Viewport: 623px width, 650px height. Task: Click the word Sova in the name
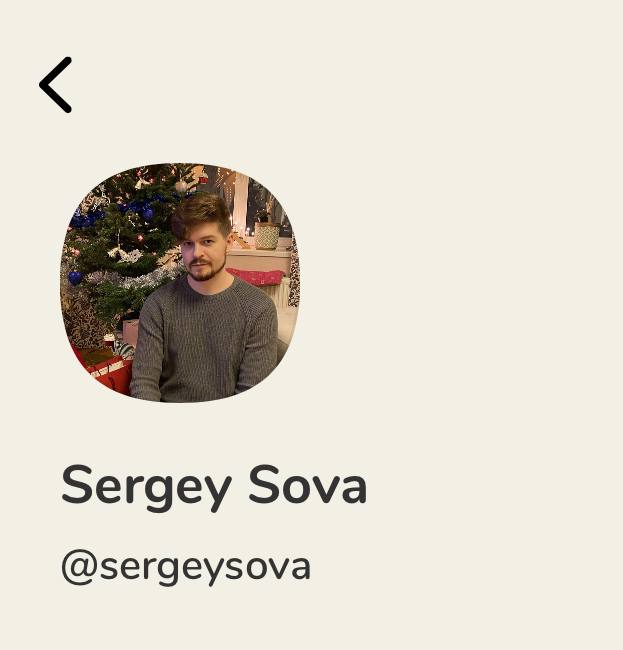(308, 484)
